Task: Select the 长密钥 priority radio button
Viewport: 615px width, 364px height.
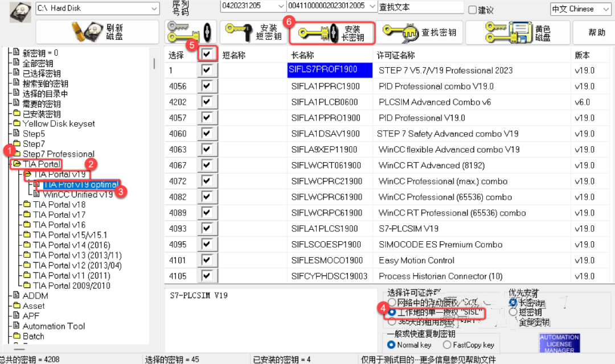Action: click(513, 303)
